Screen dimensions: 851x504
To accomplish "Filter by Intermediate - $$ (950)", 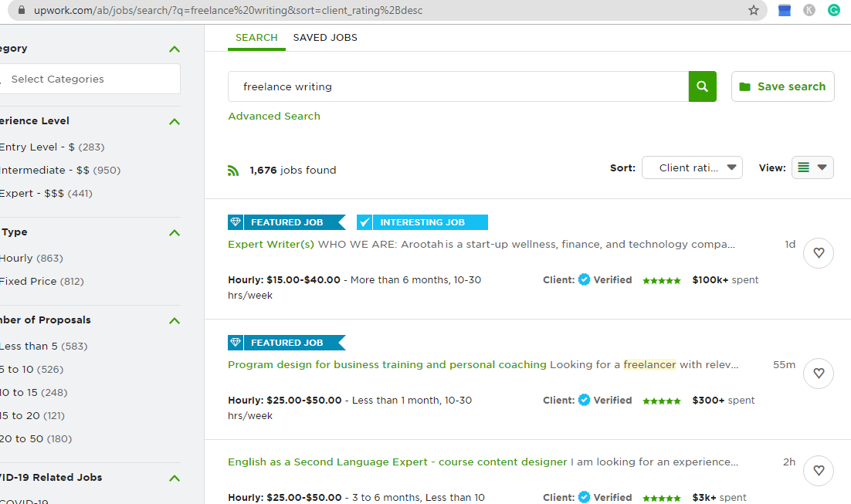I will click(59, 171).
